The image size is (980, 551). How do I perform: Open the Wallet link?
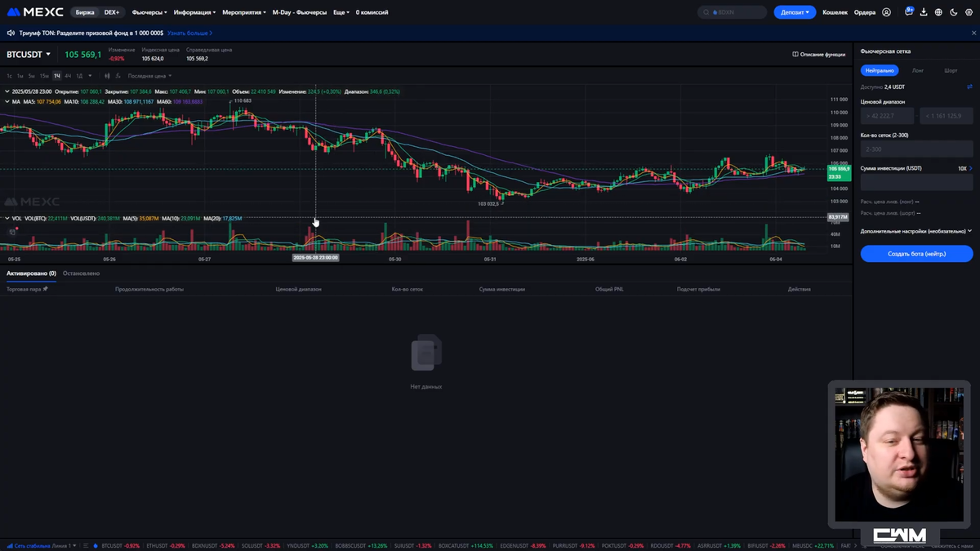[835, 12]
